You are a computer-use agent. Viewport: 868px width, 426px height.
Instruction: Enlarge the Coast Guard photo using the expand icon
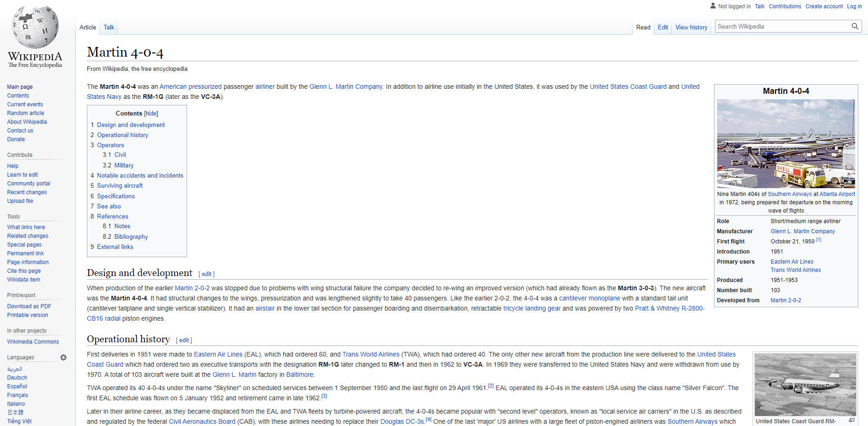point(851,420)
